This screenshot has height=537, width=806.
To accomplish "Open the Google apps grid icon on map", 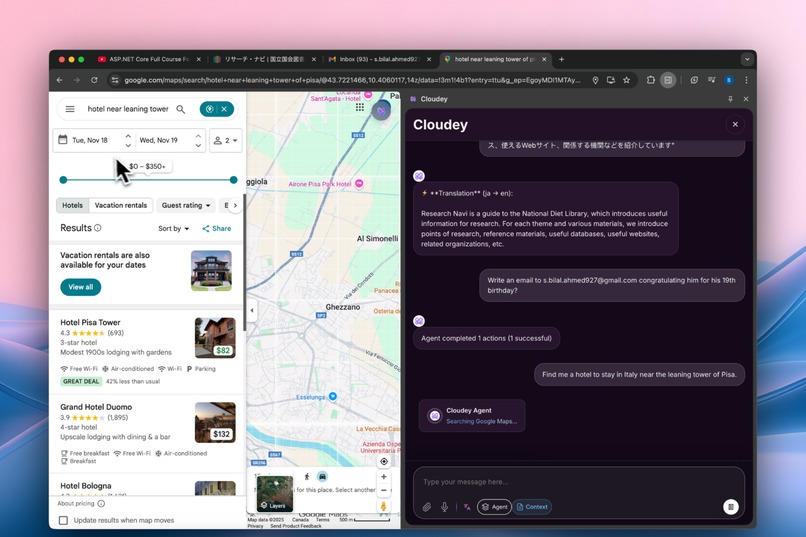I will [x=360, y=107].
